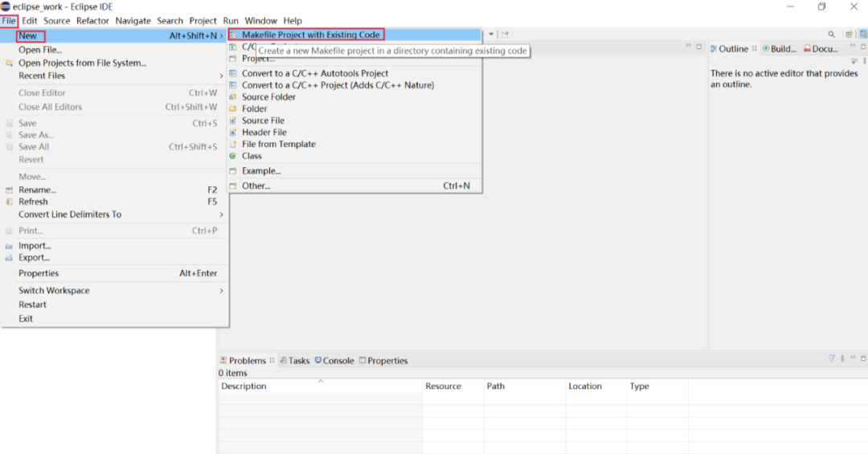Click the Import icon in File menu

point(9,246)
